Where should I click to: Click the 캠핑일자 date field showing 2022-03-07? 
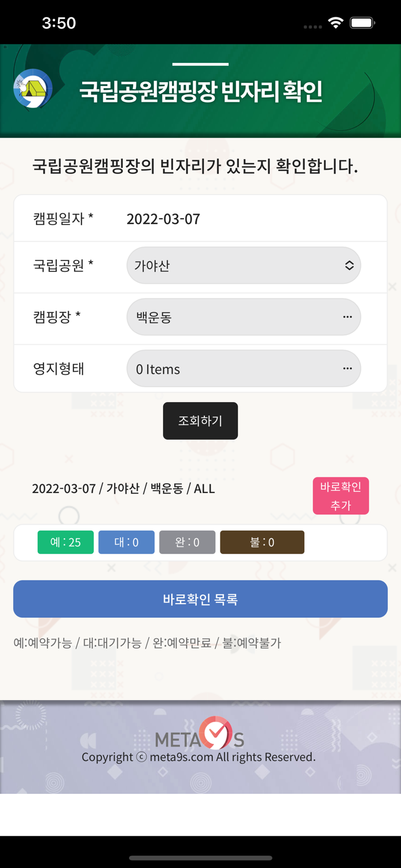click(164, 218)
